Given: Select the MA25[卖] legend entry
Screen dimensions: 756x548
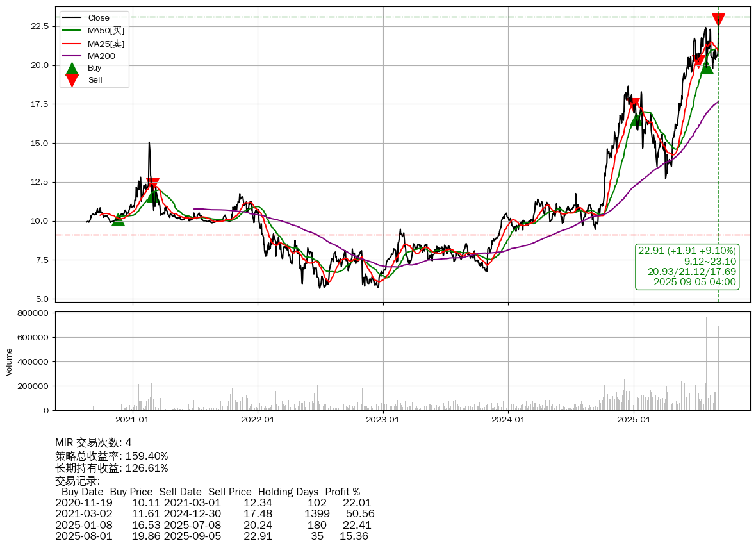Looking at the screenshot, I should coord(106,43).
